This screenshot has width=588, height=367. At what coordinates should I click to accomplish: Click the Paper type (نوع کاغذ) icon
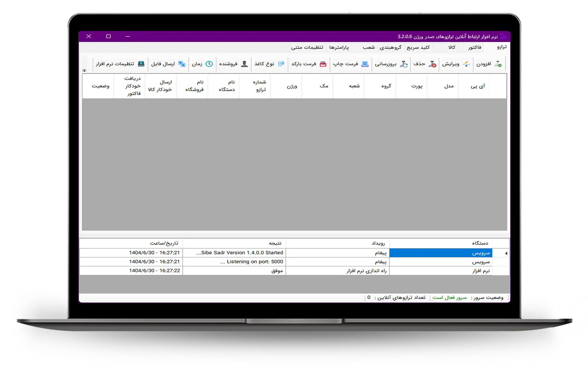click(x=281, y=64)
